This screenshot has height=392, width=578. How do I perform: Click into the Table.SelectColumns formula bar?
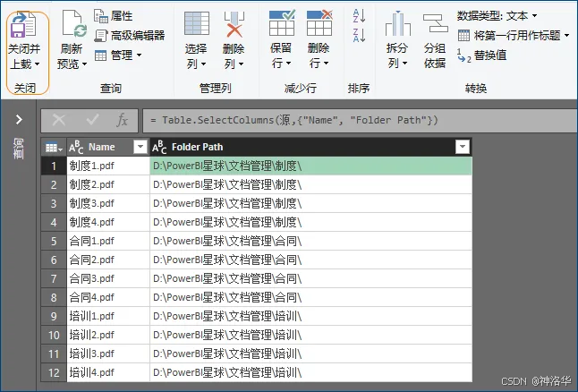point(360,121)
